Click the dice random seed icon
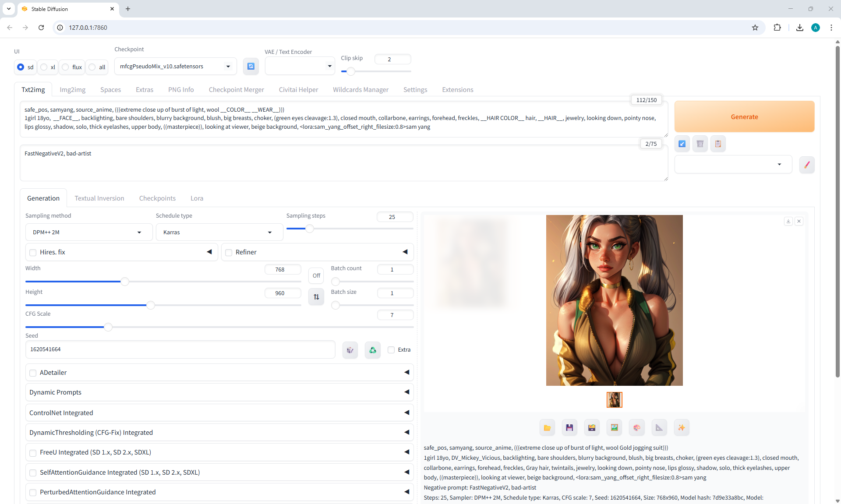Screen dimensions: 841x504 click(x=350, y=350)
